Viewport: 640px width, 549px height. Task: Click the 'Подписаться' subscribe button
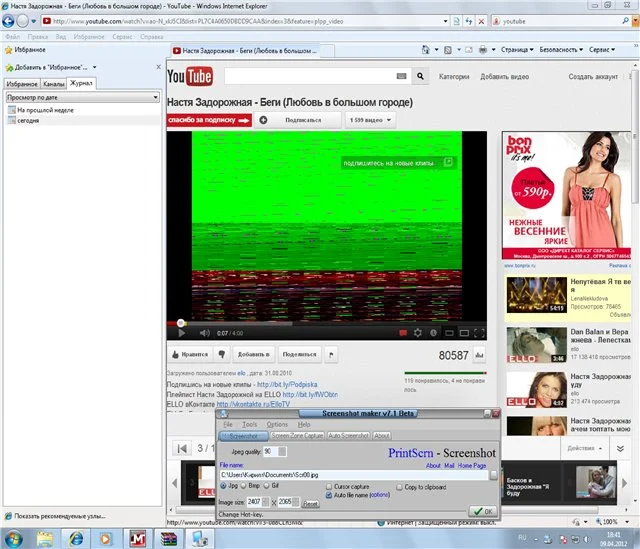298,120
